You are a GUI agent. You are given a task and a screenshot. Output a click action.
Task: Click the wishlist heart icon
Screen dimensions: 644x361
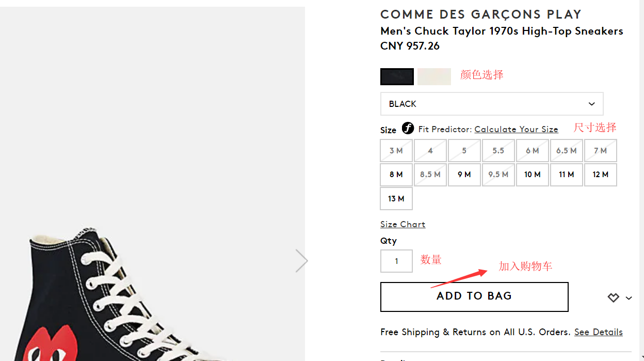[613, 297]
